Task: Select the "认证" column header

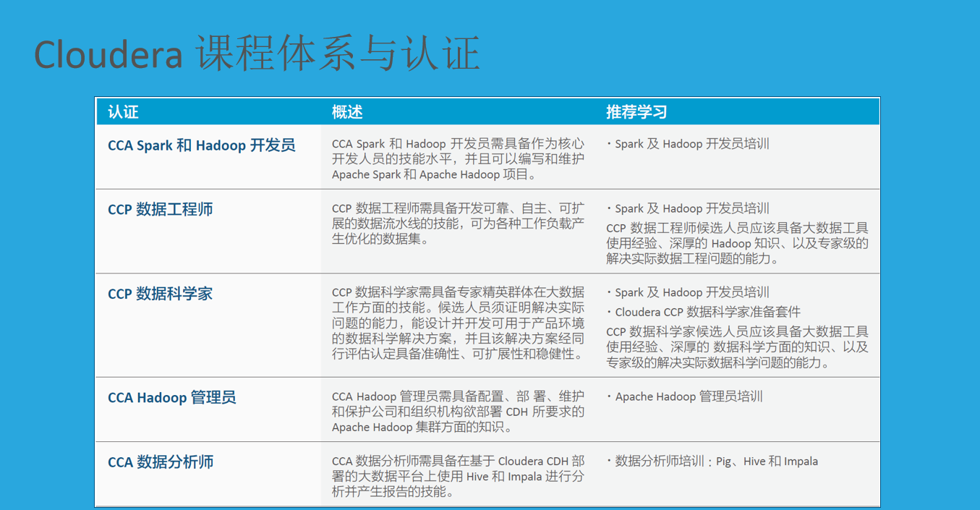Action: pyautogui.click(x=123, y=112)
